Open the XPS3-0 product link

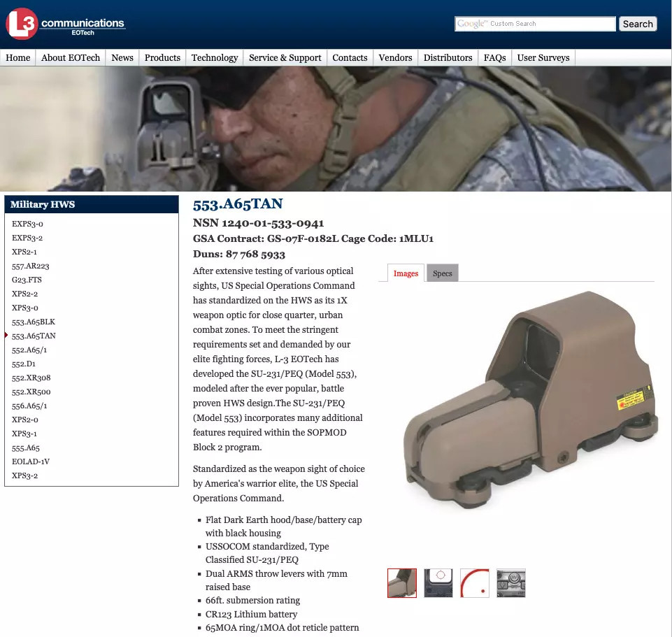click(25, 308)
